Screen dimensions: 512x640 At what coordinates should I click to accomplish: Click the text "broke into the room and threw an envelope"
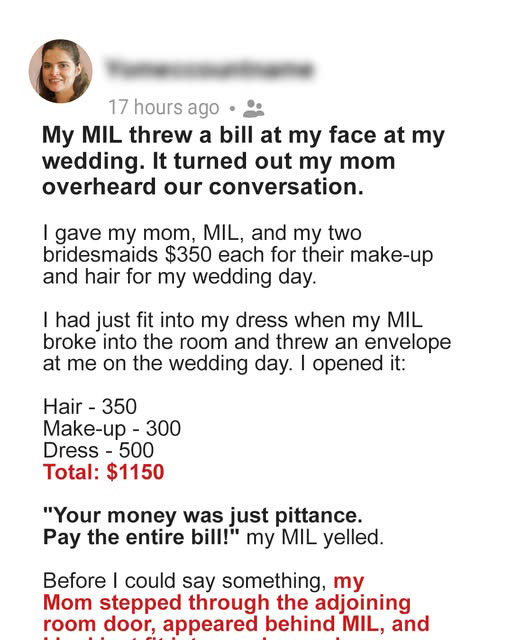(x=247, y=342)
